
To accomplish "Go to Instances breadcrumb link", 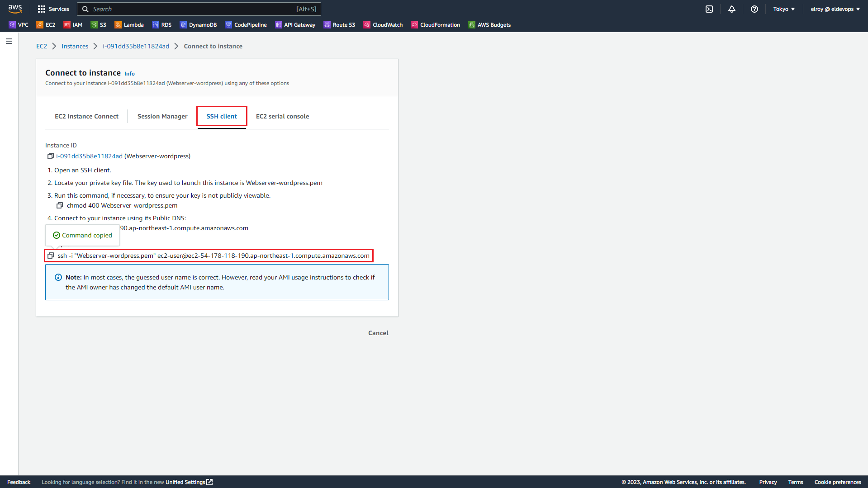I will click(75, 46).
